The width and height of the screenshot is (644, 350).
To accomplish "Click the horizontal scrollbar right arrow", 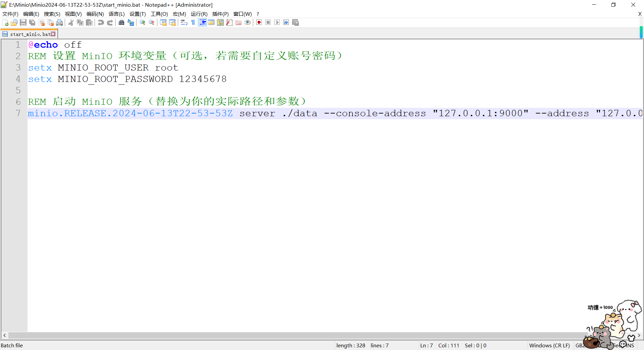I will 639,335.
